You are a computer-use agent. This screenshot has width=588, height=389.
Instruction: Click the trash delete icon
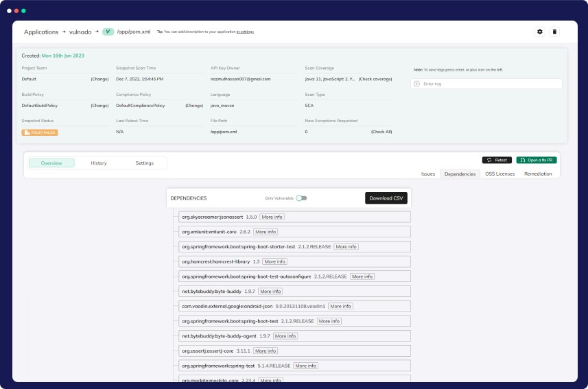pos(554,32)
